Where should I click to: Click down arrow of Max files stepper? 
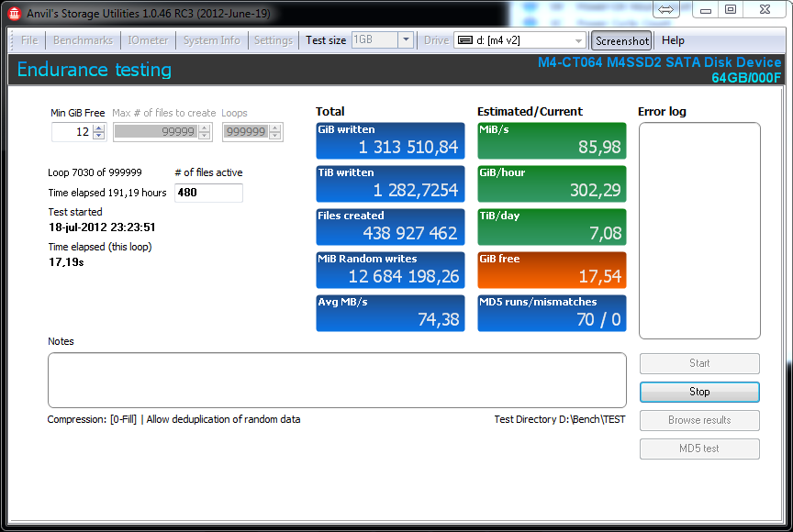pos(205,136)
